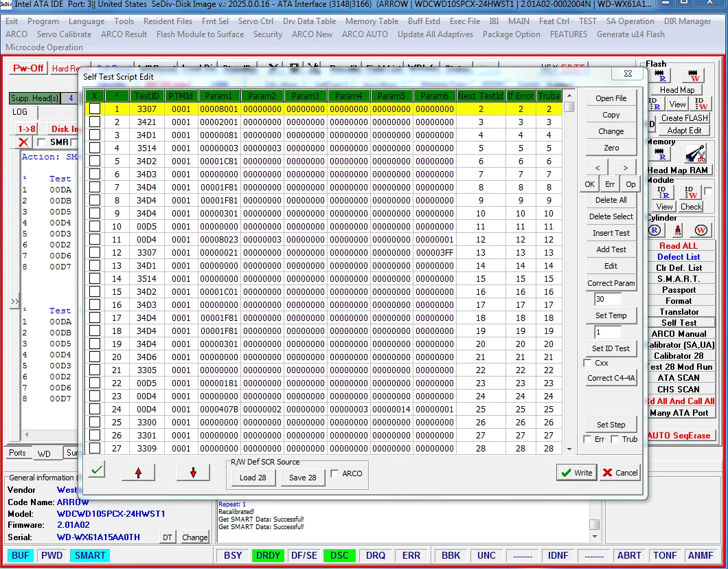The width and height of the screenshot is (728, 569).
Task: Click the Cylinder read circle icon
Action: (x=655, y=230)
